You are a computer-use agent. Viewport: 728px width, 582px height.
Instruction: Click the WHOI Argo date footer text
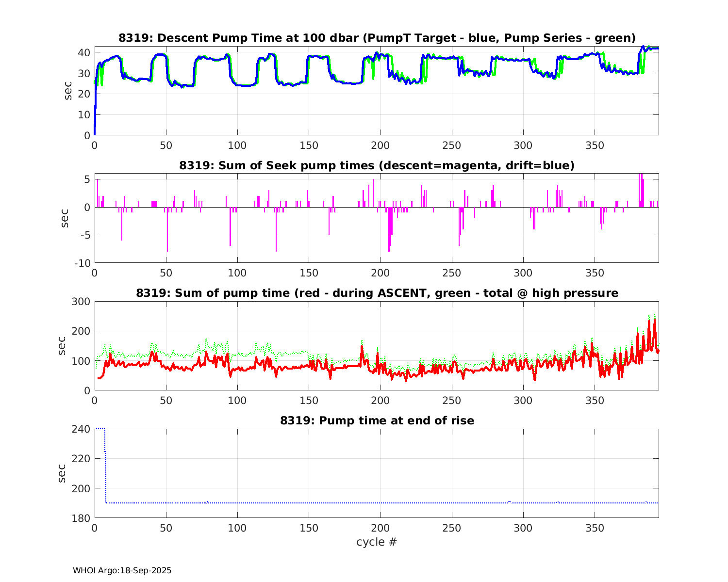(122, 570)
